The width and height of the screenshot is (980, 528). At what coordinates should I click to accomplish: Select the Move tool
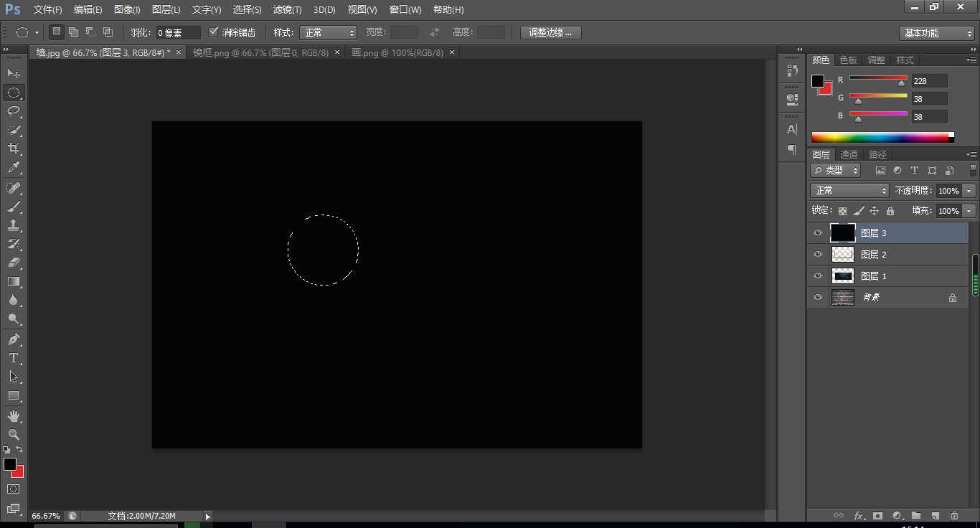14,74
